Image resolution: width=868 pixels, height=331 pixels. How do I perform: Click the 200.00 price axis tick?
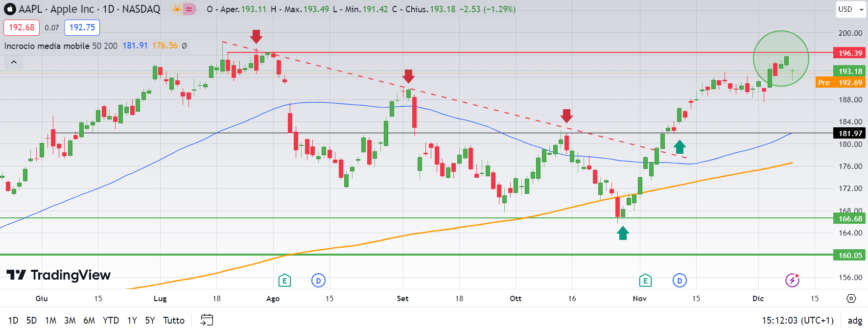(x=850, y=33)
